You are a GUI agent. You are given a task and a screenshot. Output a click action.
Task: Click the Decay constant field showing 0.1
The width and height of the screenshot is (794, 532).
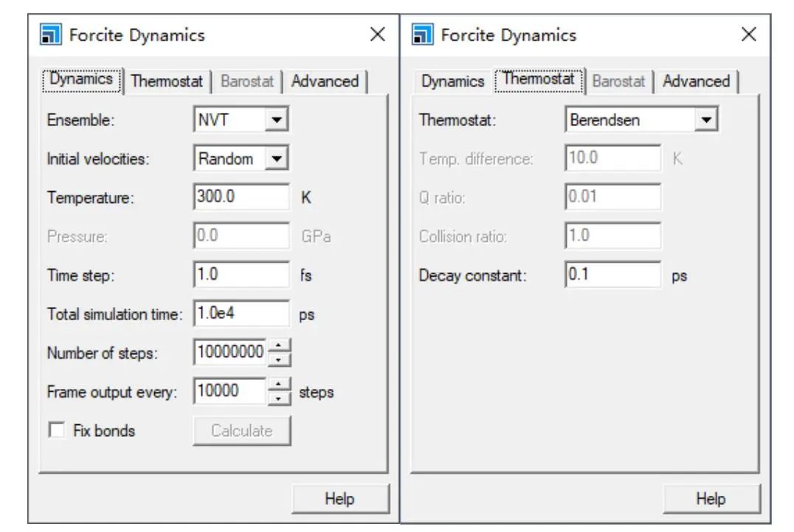[x=612, y=274]
